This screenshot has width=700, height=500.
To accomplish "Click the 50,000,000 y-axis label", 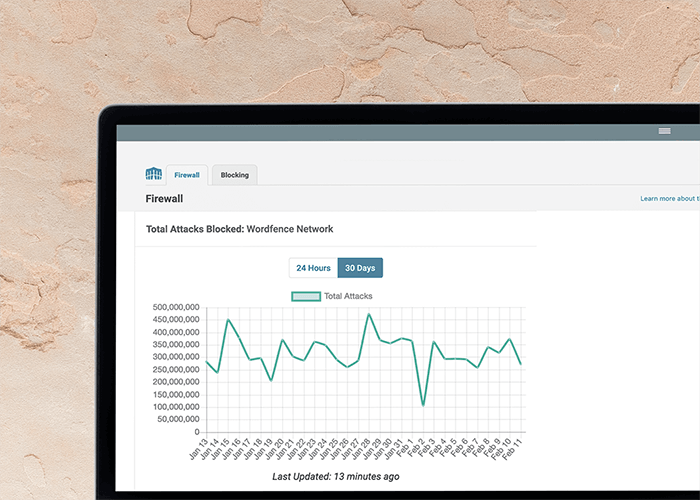I will pos(176,419).
